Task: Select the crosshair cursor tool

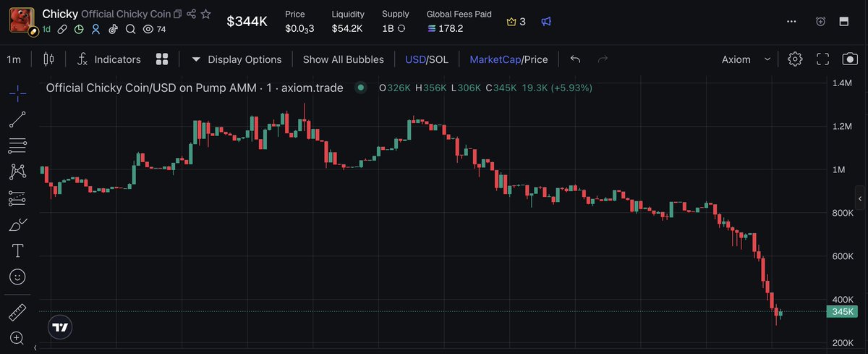Action: (17, 93)
